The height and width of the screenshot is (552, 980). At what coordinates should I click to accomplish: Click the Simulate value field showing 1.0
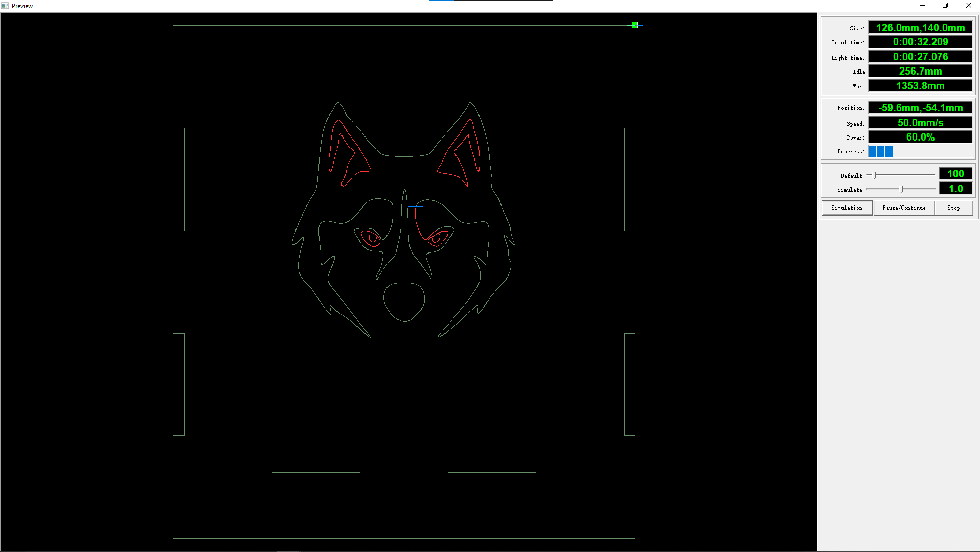955,189
